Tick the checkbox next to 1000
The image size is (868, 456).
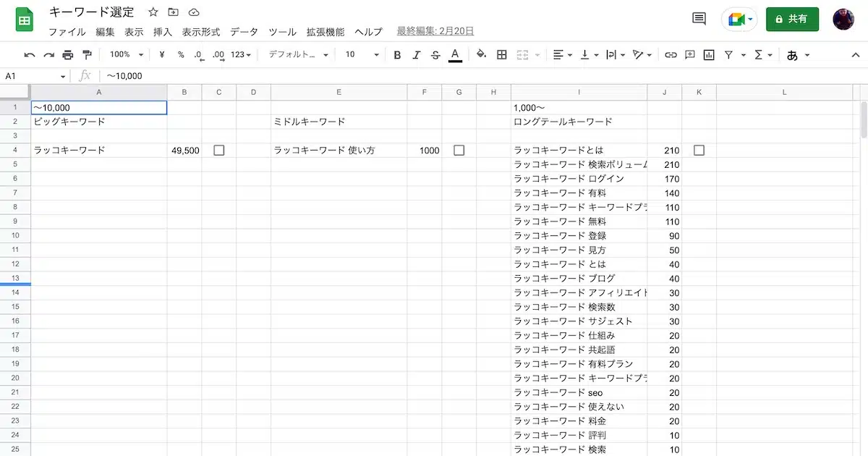[459, 151]
